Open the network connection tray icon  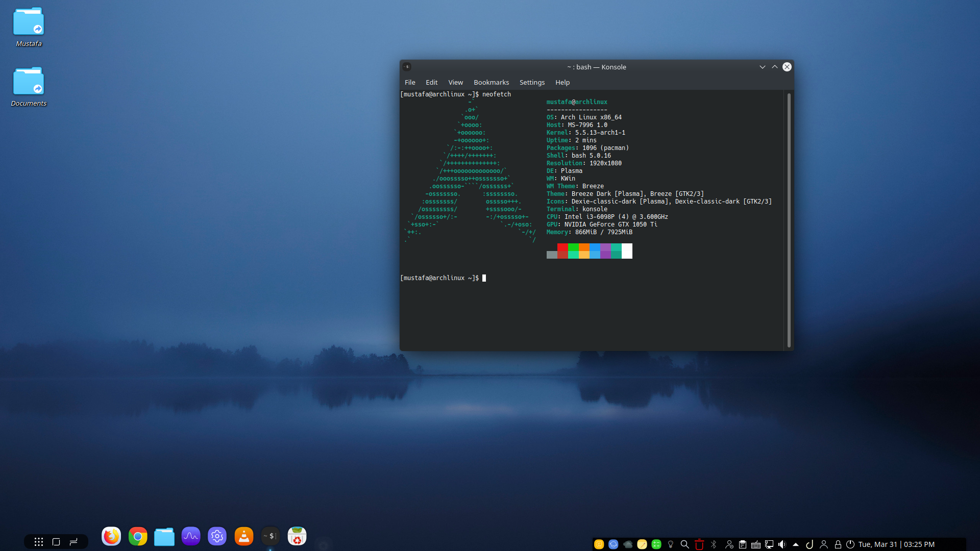point(769,544)
